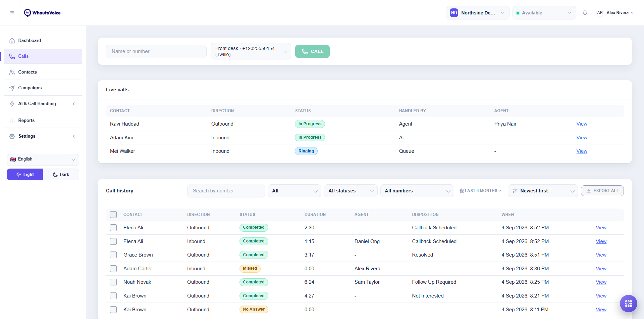Click the Settings gear icon
This screenshot has width=644, height=319.
pyautogui.click(x=12, y=136)
